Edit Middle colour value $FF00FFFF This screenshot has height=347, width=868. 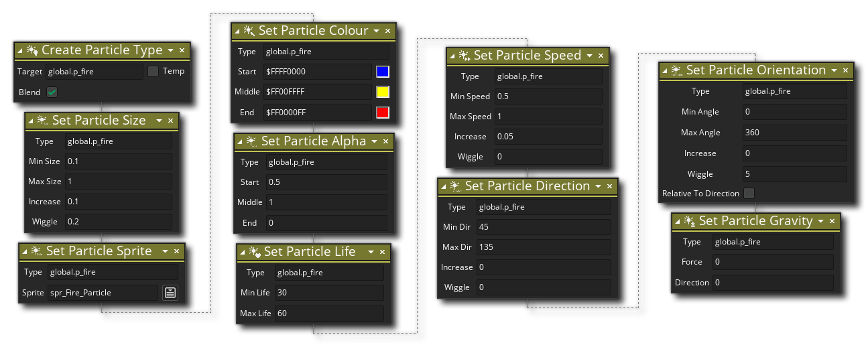pos(317,92)
